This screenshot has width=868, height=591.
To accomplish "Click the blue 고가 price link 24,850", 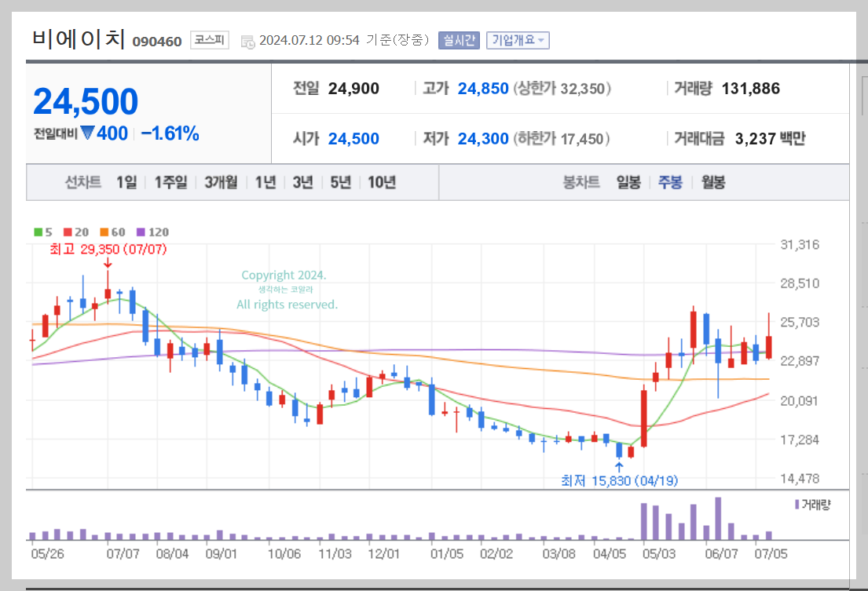I will click(x=483, y=89).
